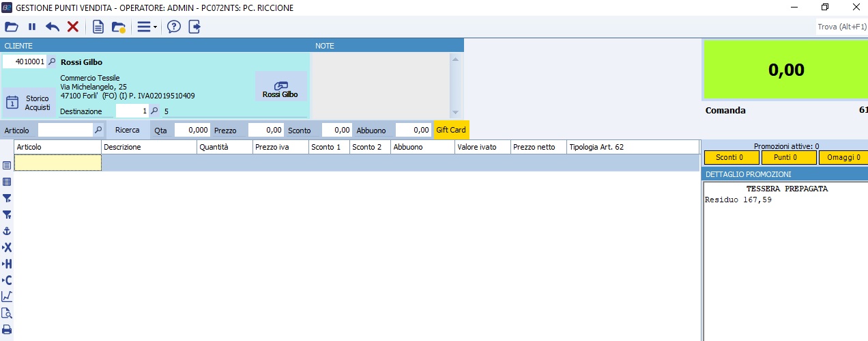This screenshot has width=868, height=341.
Task: Click the note area scroll down arrow
Action: click(456, 113)
